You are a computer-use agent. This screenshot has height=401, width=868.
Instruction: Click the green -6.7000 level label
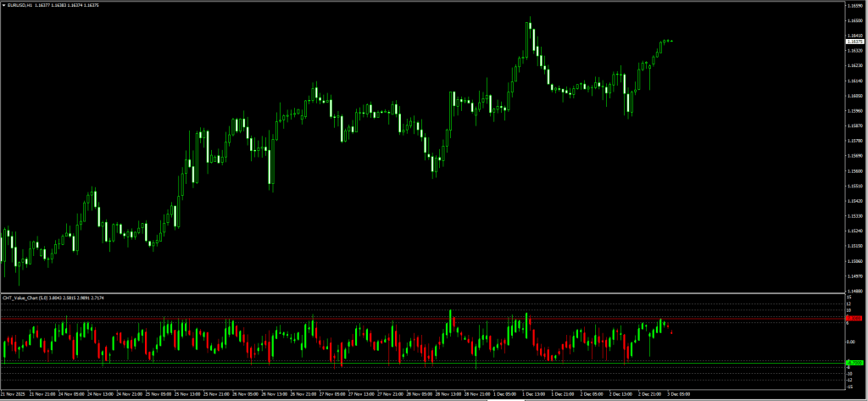855,363
